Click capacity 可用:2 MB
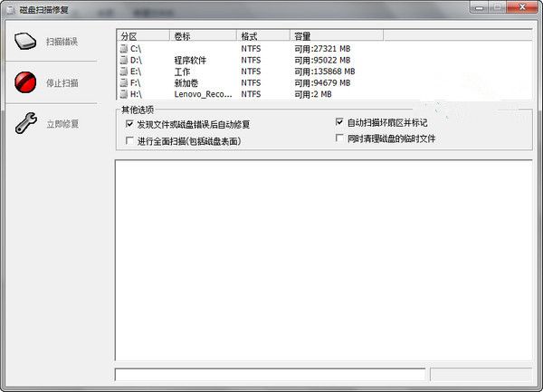 coord(313,94)
